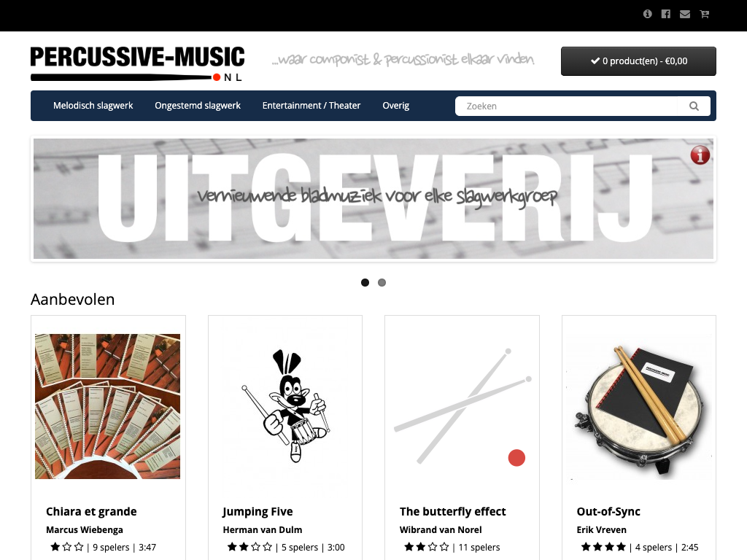Open the Melodisch slagwerk menu

pos(93,106)
